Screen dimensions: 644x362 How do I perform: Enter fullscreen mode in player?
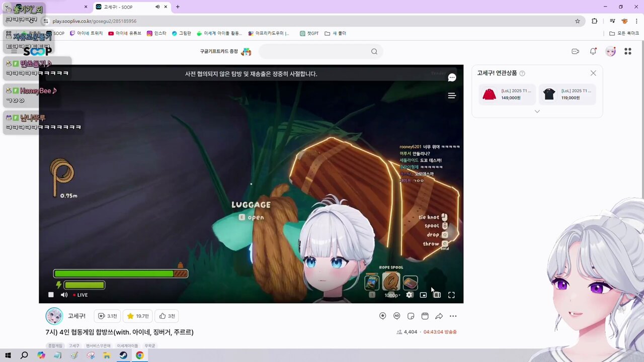coord(451,295)
